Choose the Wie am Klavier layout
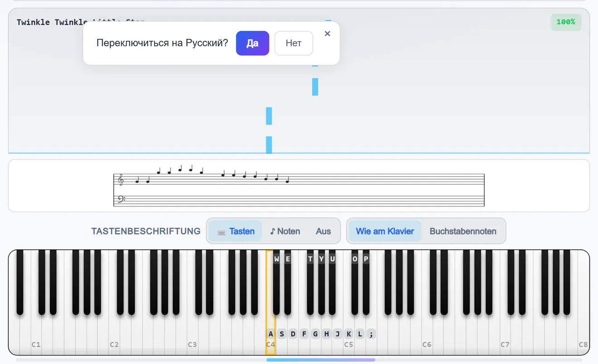The image size is (598, 364). tap(385, 231)
